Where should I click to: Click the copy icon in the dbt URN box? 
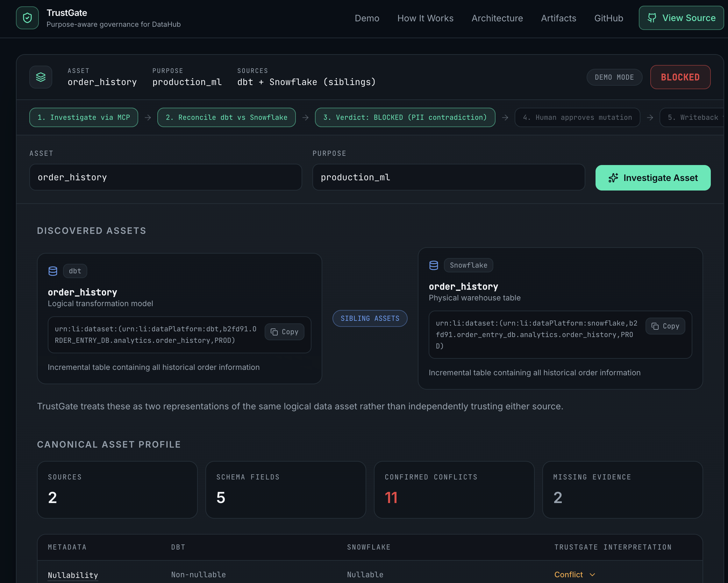click(274, 332)
